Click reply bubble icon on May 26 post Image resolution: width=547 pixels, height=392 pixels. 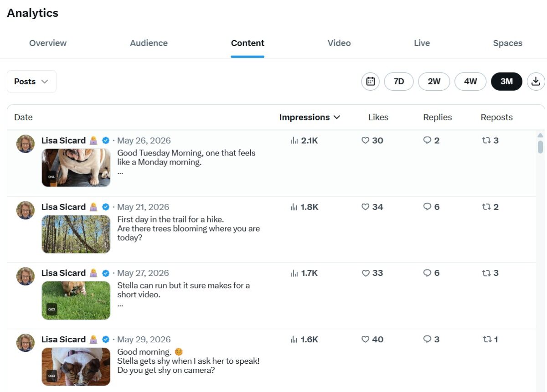[x=427, y=141]
